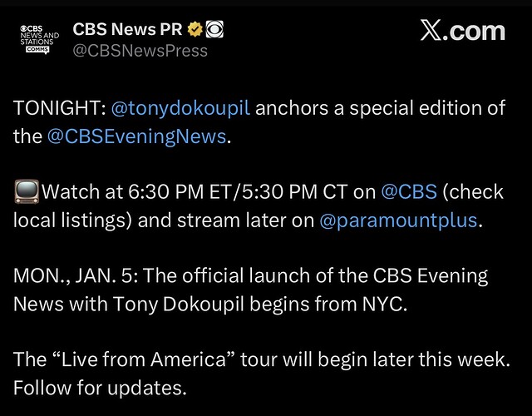Click the "NYC" text
The width and height of the screenshot is (532, 416).
381,304
